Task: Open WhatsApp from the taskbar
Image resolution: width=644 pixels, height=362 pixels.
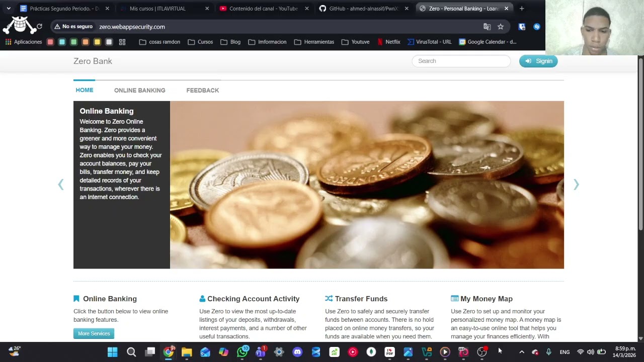Action: [243, 352]
